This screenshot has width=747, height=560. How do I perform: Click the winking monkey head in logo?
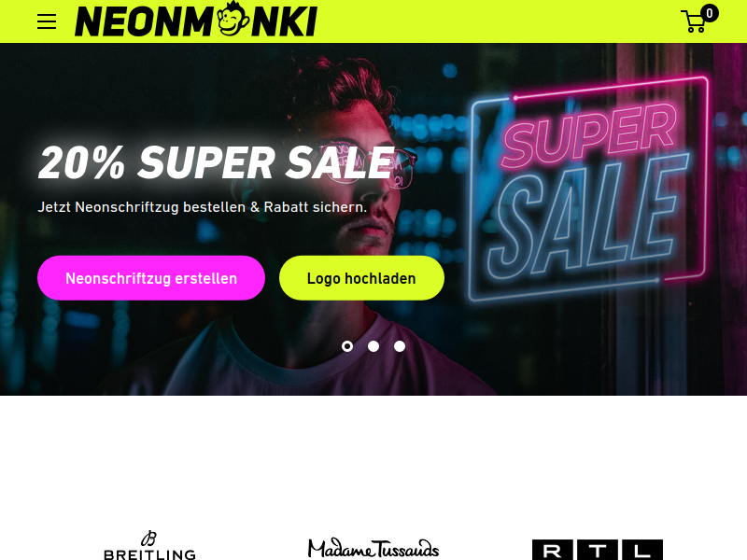[x=233, y=19]
